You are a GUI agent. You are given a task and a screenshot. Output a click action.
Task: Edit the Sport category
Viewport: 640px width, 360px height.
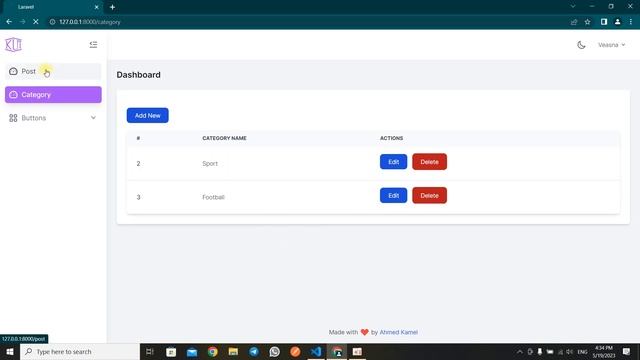pyautogui.click(x=393, y=162)
